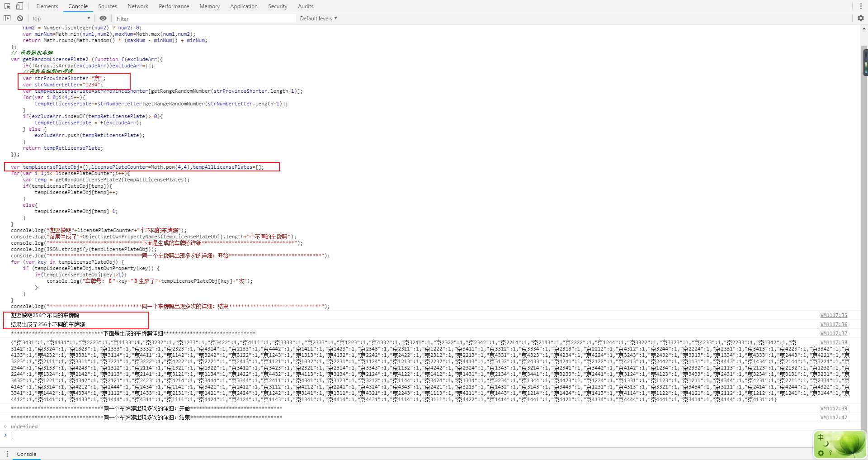The height and width of the screenshot is (460, 868).
Task: Expand the Default levels dropdown
Action: point(319,19)
